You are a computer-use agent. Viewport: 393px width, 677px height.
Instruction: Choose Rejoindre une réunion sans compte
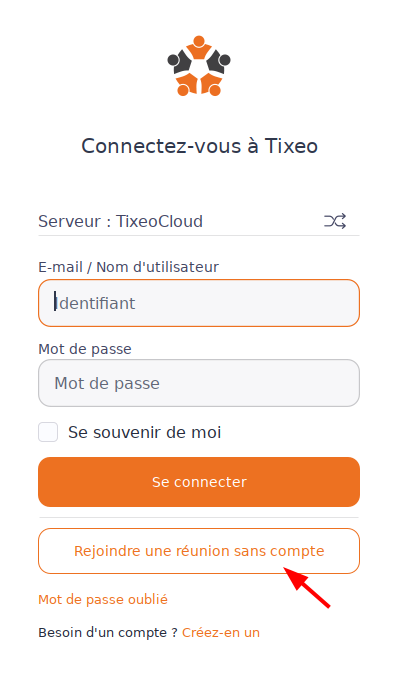click(199, 551)
